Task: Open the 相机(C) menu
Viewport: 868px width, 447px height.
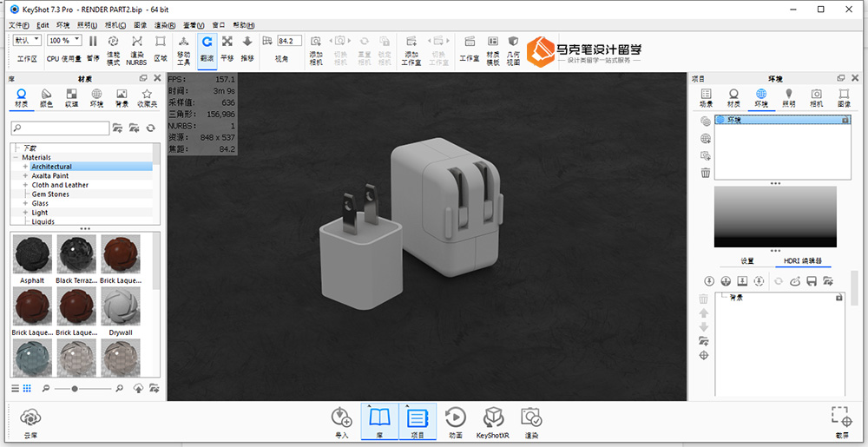Action: click(115, 25)
